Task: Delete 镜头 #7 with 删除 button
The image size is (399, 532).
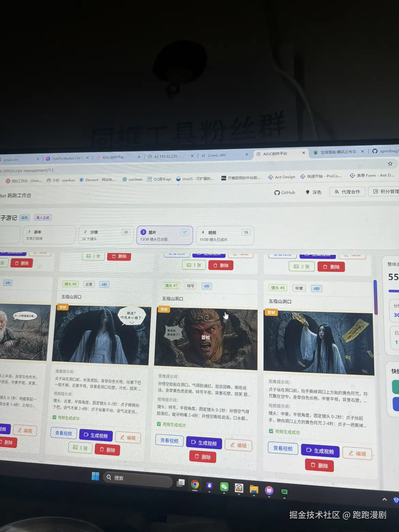Action: 203,457
